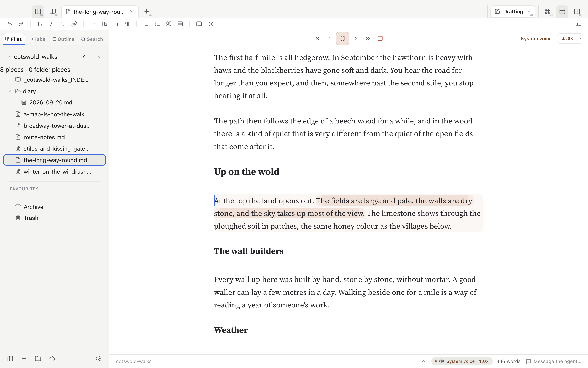The image size is (588, 368).
Task: Jump forward a paragraph
Action: coord(368,38)
